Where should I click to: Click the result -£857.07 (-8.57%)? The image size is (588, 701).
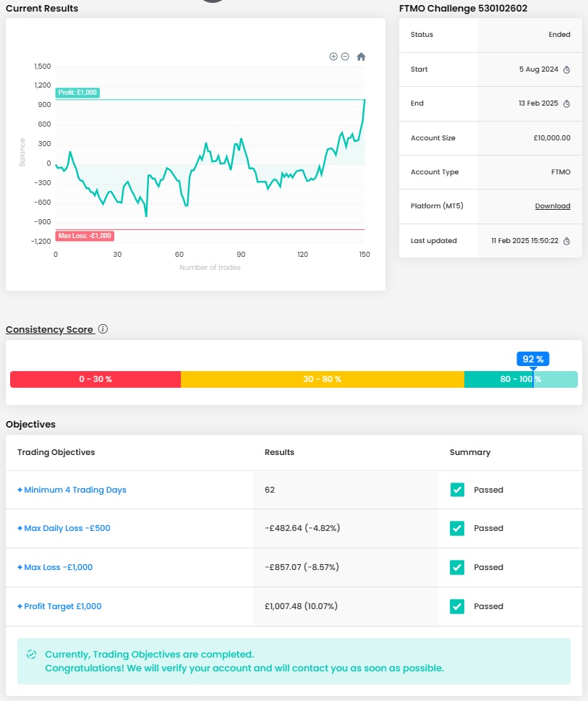tap(302, 567)
